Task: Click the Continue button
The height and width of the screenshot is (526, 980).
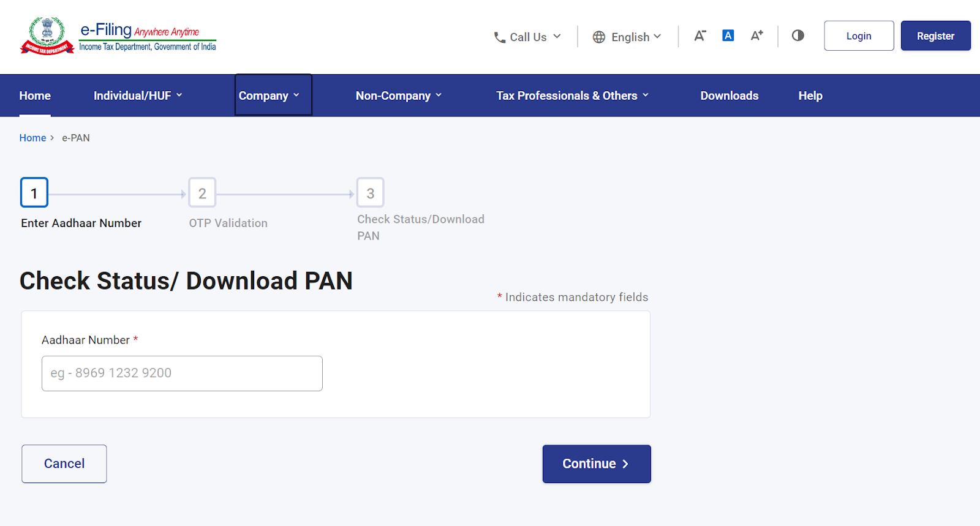Action: [x=597, y=464]
